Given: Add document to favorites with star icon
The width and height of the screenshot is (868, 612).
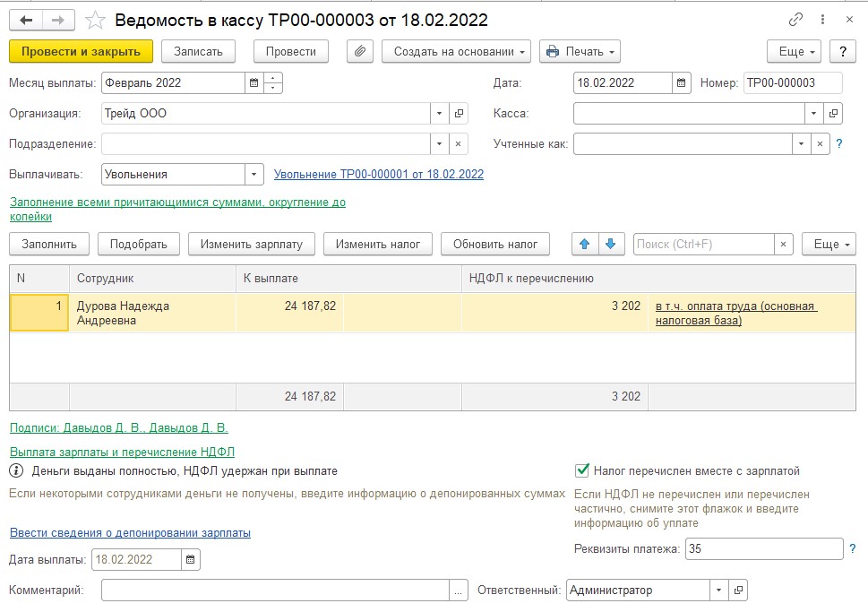Looking at the screenshot, I should [x=95, y=21].
